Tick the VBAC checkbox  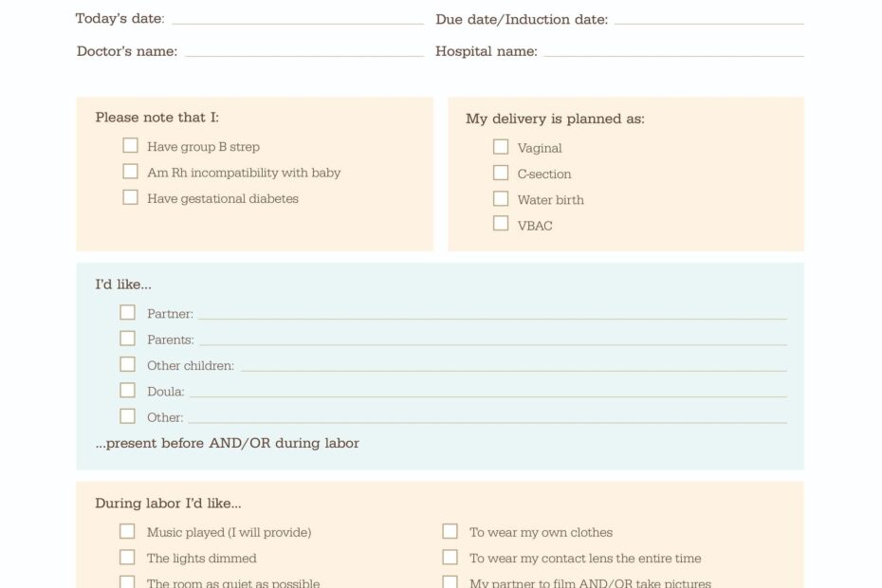(501, 224)
